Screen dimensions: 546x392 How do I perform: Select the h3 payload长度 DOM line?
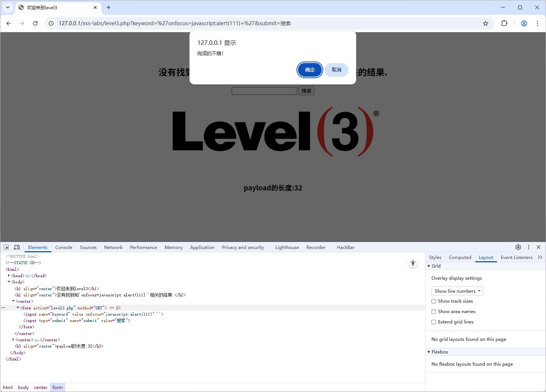(x=59, y=346)
